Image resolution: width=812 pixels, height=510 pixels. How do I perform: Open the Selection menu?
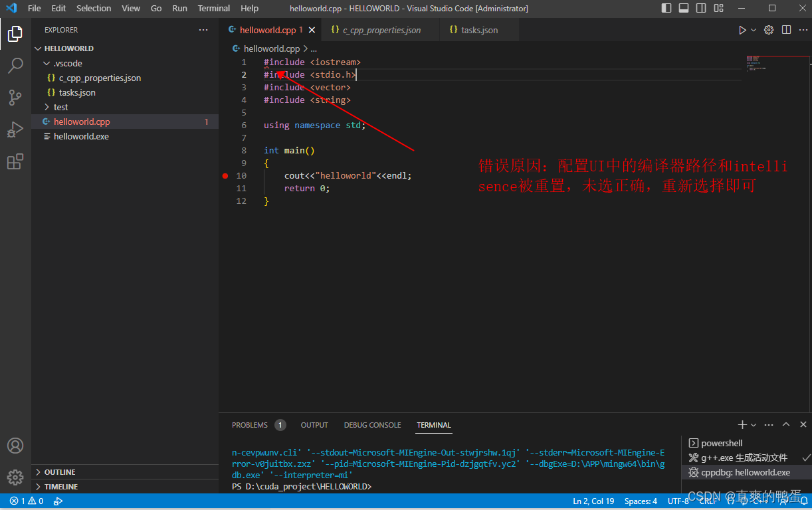pos(94,9)
